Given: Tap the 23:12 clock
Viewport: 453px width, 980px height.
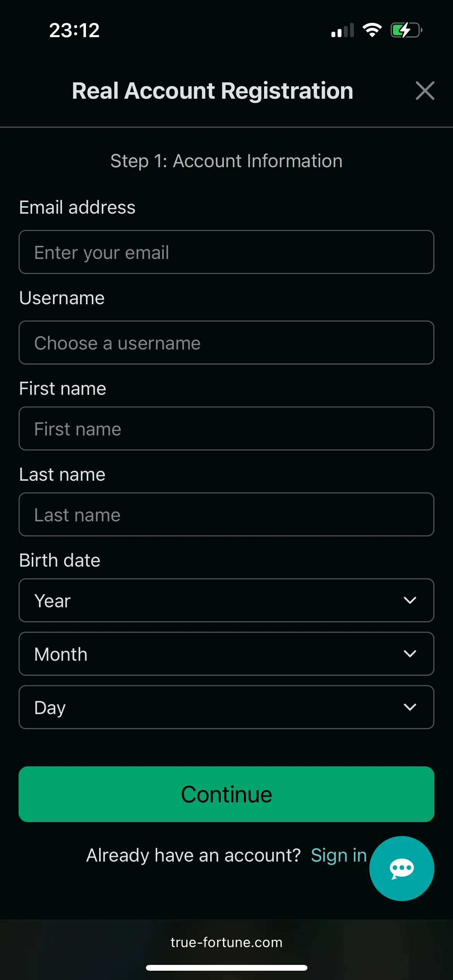Looking at the screenshot, I should 74,30.
